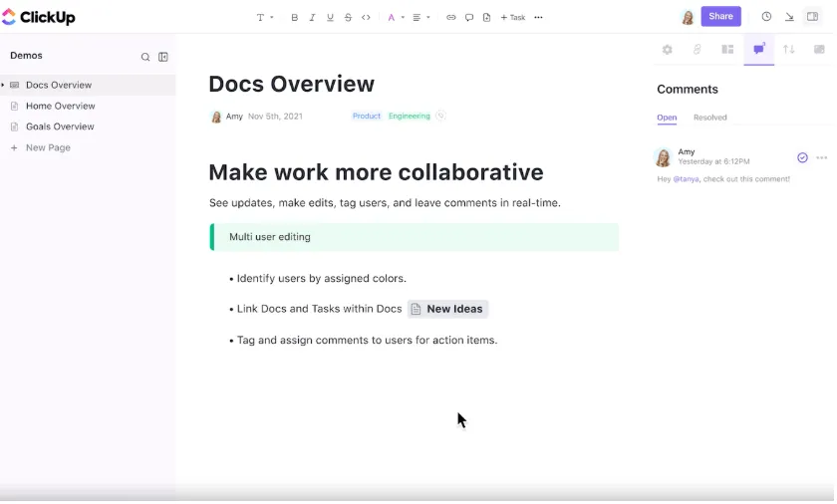Expand the alignment dropdown arrow
The image size is (837, 504).
pyautogui.click(x=428, y=18)
